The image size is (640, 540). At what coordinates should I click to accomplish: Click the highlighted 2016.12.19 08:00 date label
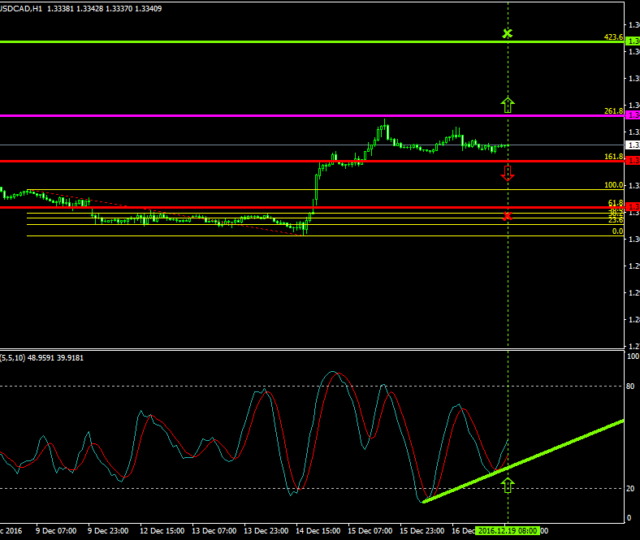pos(507,531)
